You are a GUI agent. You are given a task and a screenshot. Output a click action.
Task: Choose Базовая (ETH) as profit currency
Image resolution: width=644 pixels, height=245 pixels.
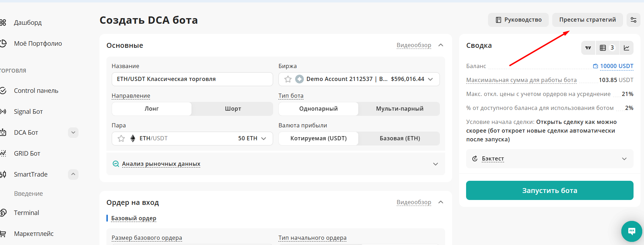pyautogui.click(x=399, y=139)
